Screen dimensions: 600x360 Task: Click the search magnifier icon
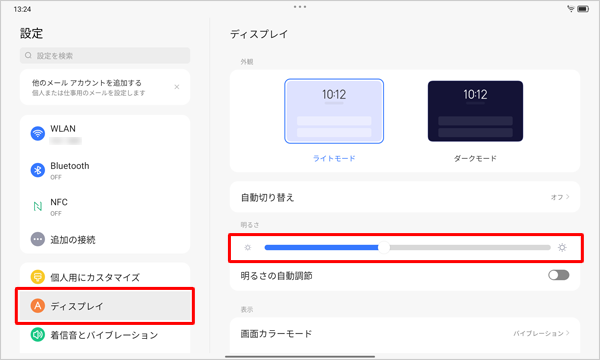pyautogui.click(x=28, y=55)
